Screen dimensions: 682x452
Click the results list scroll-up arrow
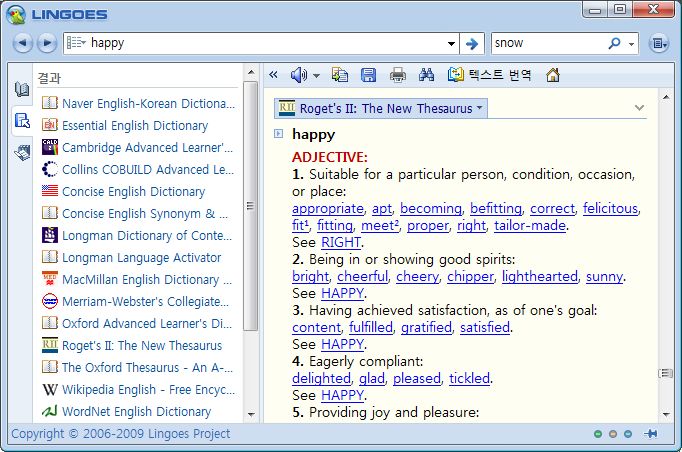[x=251, y=72]
